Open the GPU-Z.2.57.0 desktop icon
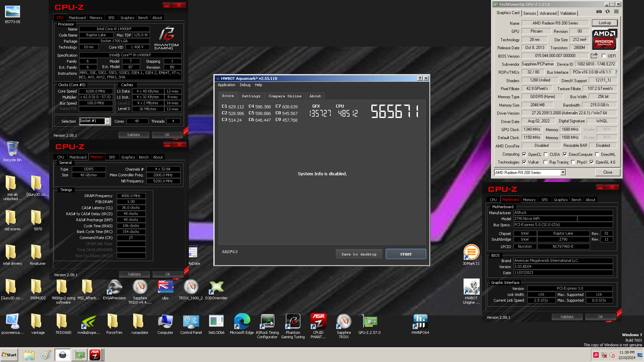This screenshot has height=362, width=644. coord(369,324)
